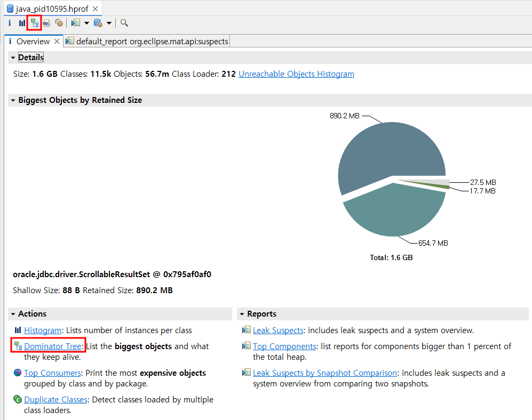Collapse the Biggest Objects by Retained Size section

pos(13,100)
